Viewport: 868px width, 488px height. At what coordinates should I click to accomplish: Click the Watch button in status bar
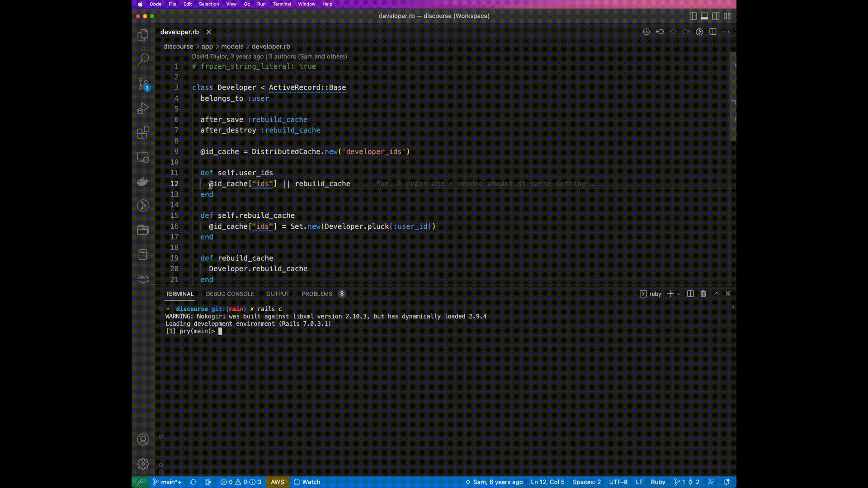click(307, 482)
